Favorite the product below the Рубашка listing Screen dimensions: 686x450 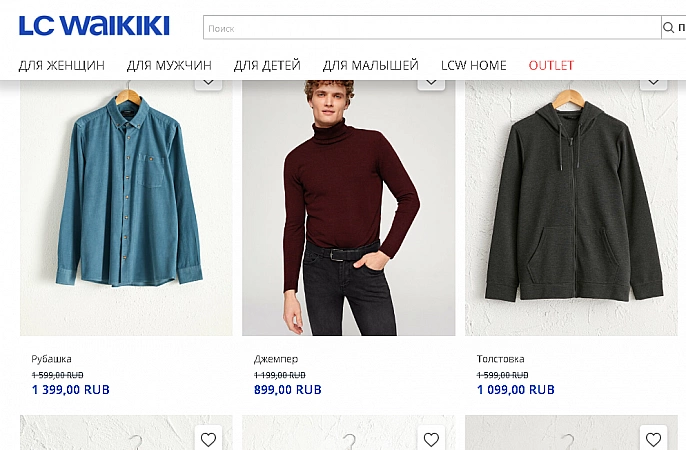pos(208,439)
